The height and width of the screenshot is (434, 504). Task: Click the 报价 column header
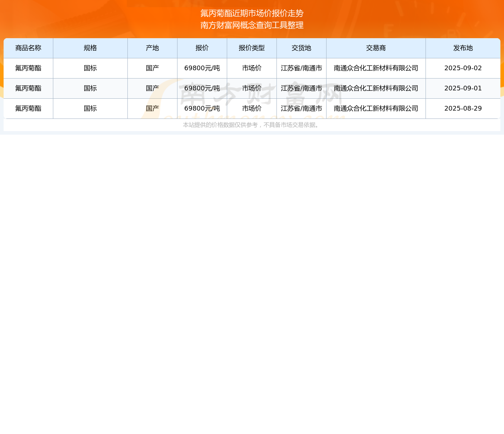pyautogui.click(x=202, y=48)
